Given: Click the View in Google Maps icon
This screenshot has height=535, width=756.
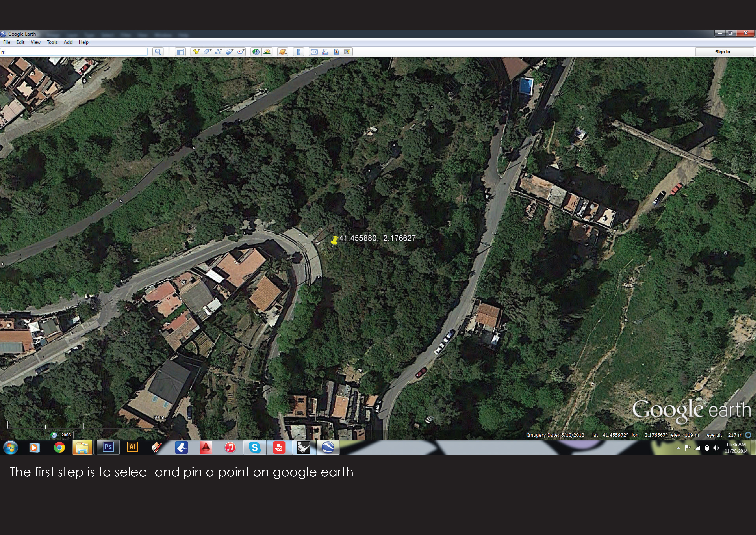Looking at the screenshot, I should 336,52.
